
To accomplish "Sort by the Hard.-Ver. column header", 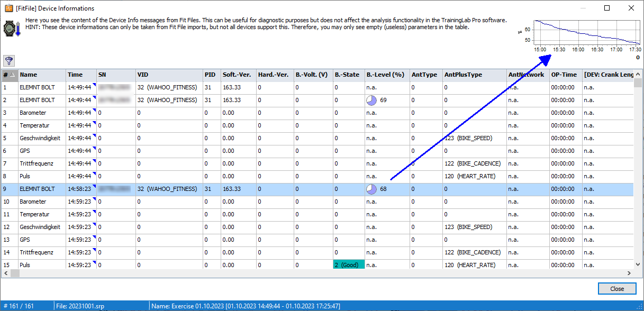I will [x=275, y=75].
